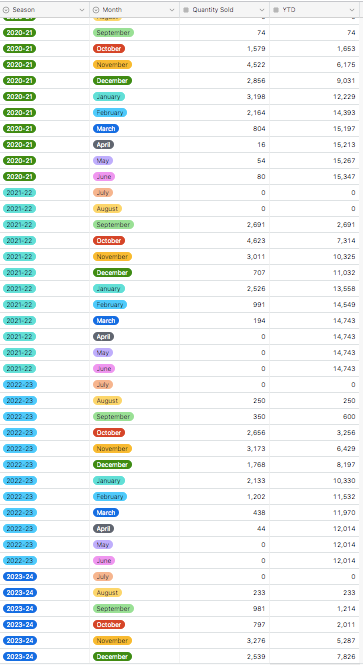Click the Quantity Sold cell showing 2,691

225,225
